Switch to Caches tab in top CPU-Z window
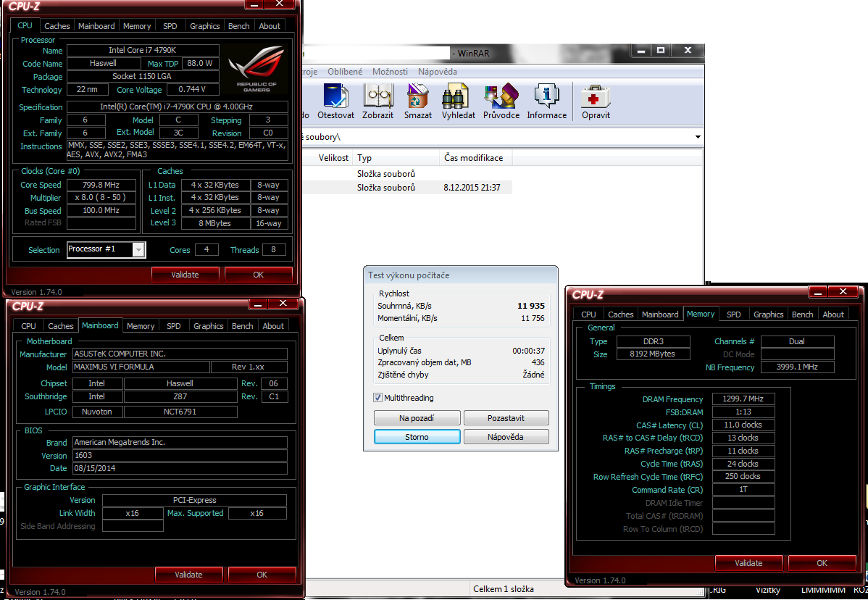This screenshot has width=868, height=600. (57, 26)
